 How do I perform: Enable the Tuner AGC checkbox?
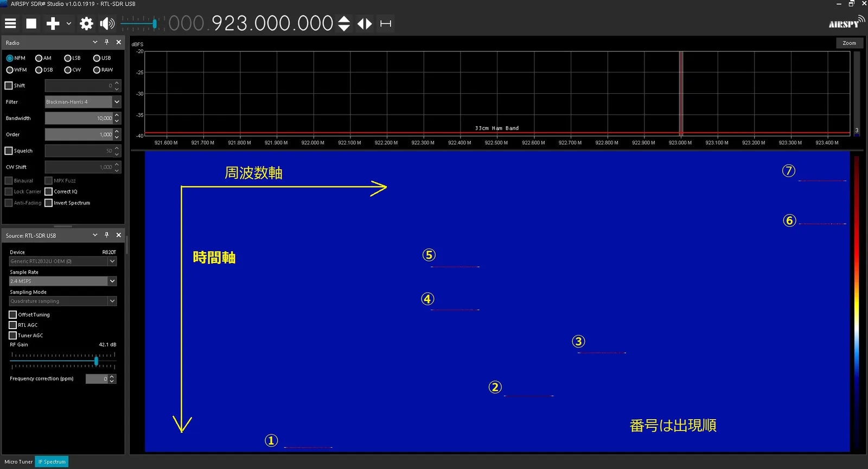[x=12, y=335]
